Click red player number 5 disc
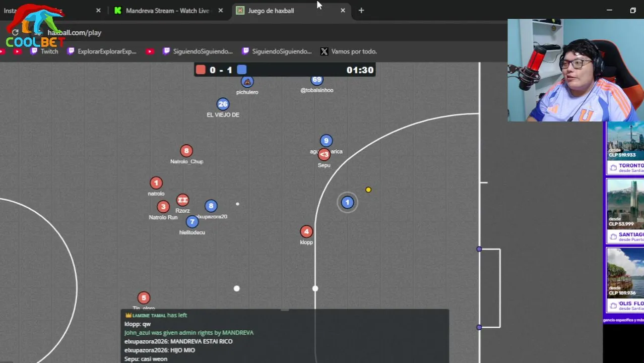Screen dimensions: 644x363 (x=144, y=298)
